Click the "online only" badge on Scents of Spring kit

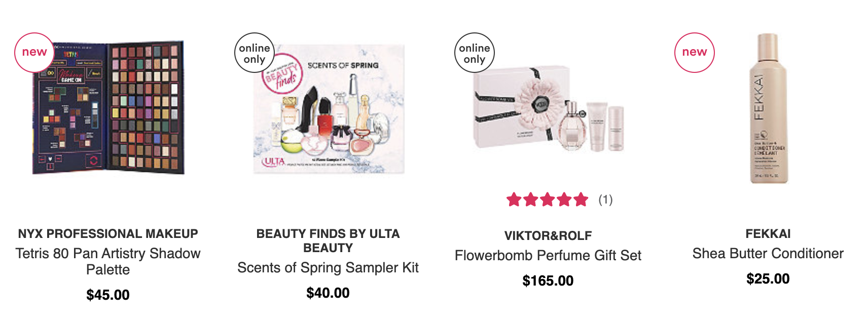coord(255,53)
